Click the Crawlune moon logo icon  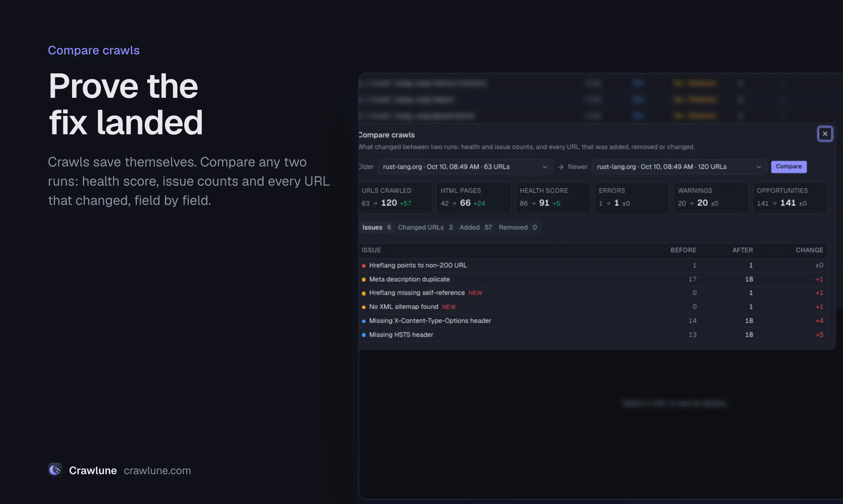(x=55, y=470)
